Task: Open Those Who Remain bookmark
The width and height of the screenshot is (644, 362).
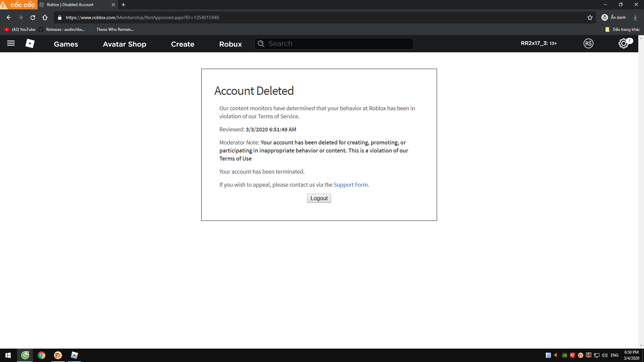Action: (112, 29)
